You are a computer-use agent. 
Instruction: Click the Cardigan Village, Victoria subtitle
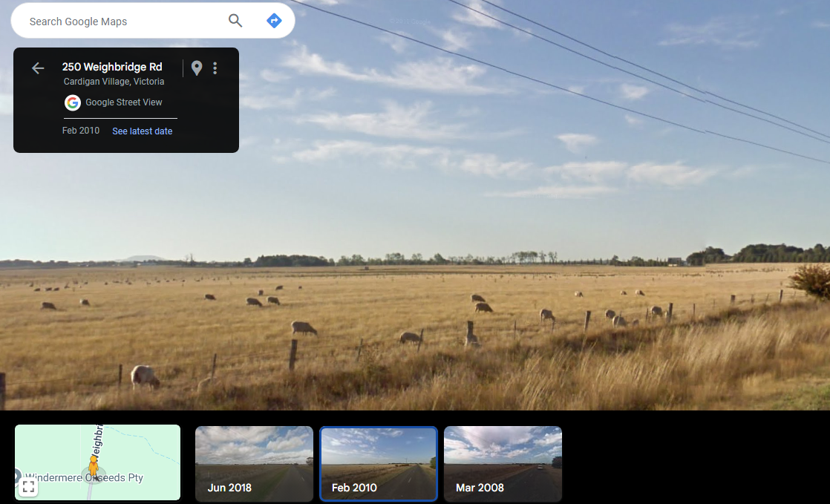[114, 82]
